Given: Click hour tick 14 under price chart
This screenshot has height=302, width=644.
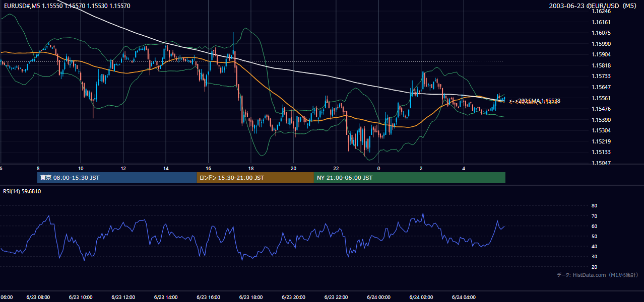Looking at the screenshot, I should tap(166, 168).
